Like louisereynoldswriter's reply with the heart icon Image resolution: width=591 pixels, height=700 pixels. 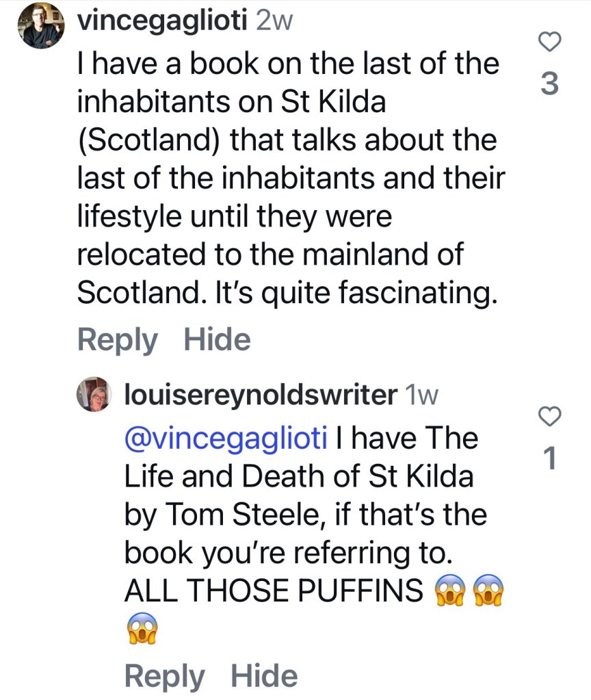tap(550, 415)
